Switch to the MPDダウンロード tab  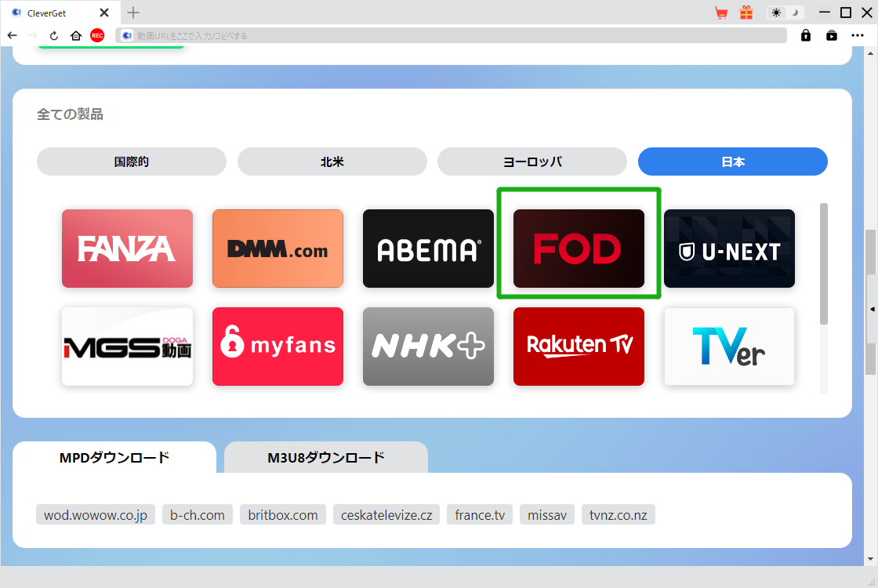[114, 458]
